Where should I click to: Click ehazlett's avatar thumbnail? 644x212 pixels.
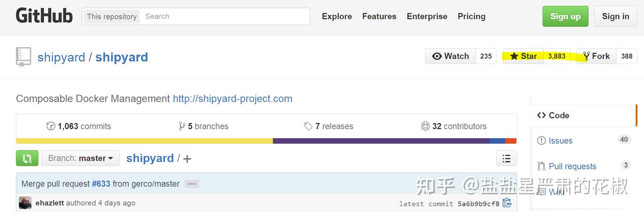[25, 203]
